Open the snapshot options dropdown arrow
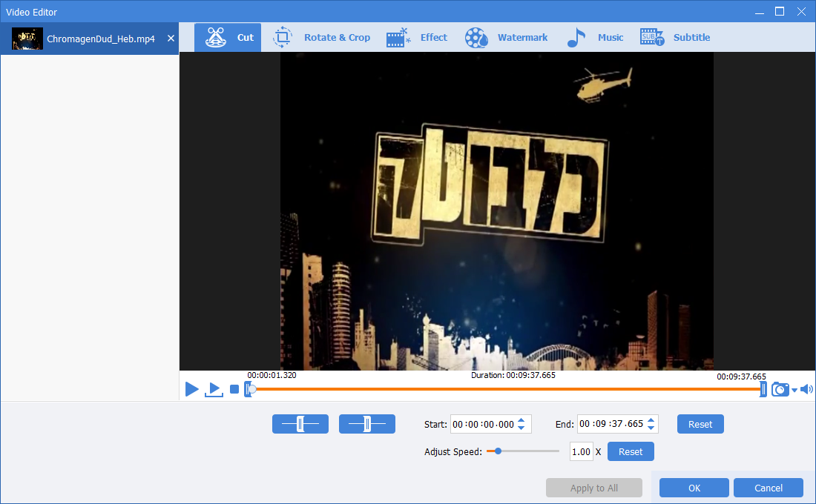The width and height of the screenshot is (816, 504). [794, 390]
